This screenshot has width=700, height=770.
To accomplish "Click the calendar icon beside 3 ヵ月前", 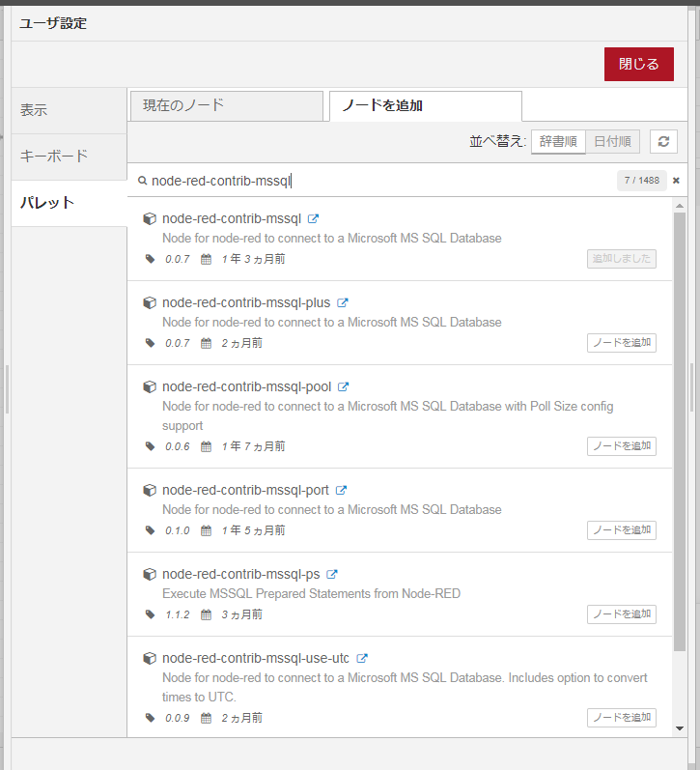I will 207,614.
